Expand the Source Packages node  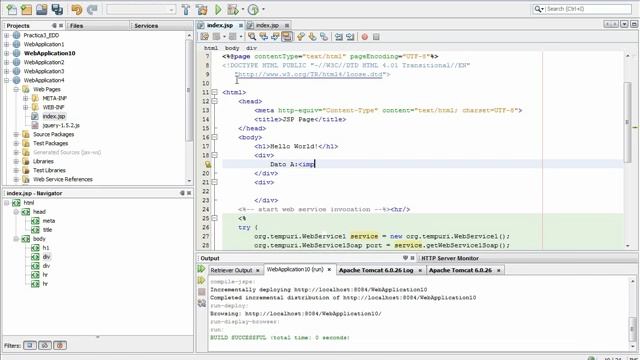pos(16,134)
